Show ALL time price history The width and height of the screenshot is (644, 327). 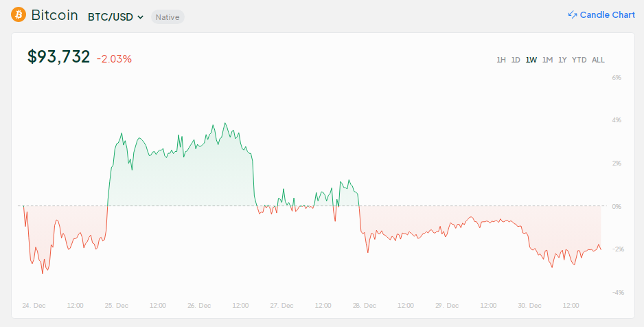pos(598,60)
